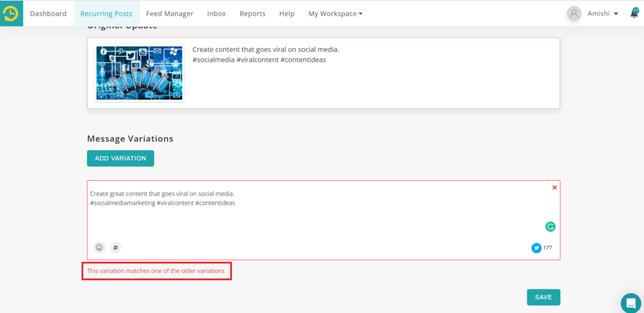Screen dimensions: 644x313
Task: Click the 'Message Variations' heading
Action: click(x=130, y=139)
